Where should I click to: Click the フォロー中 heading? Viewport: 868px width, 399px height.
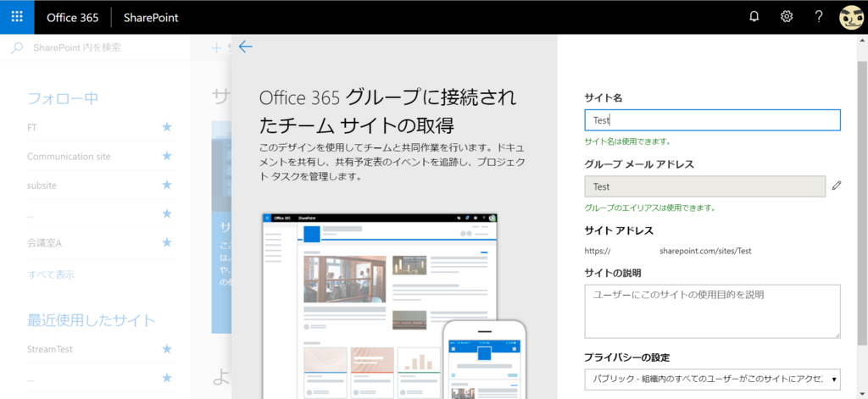pos(63,98)
